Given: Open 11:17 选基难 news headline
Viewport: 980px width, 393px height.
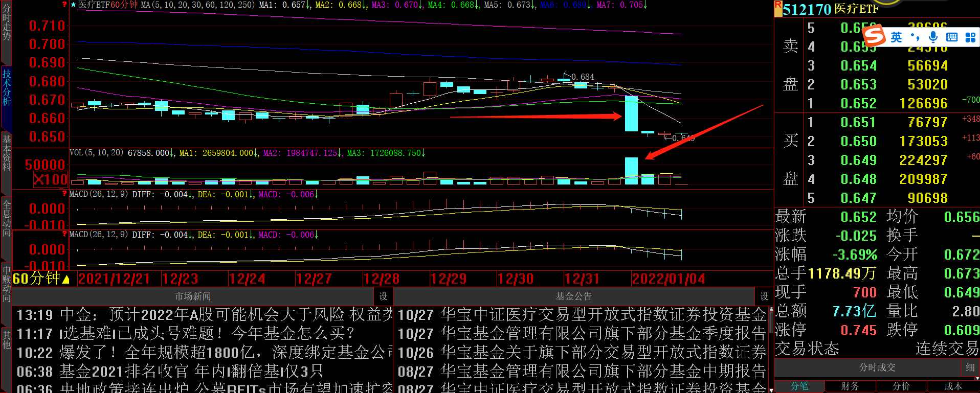Looking at the screenshot, I should click(x=186, y=334).
